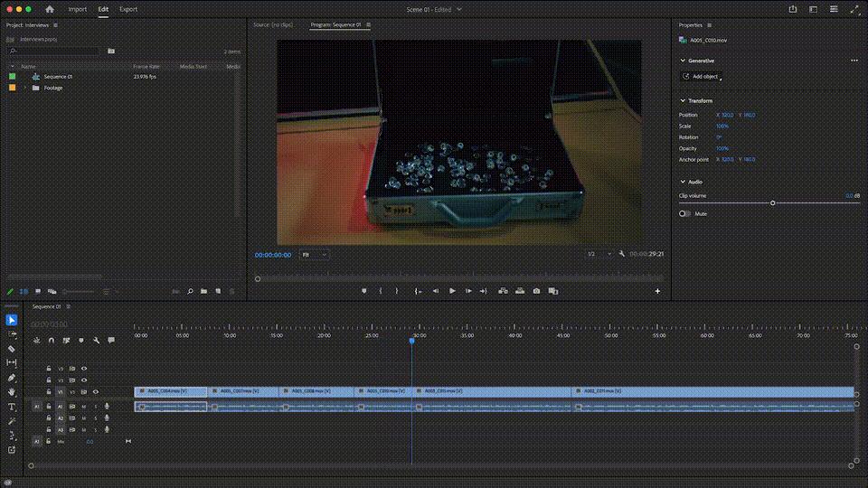Screen dimensions: 868x488
Task: Select the Hand tool
Action: pos(11,392)
